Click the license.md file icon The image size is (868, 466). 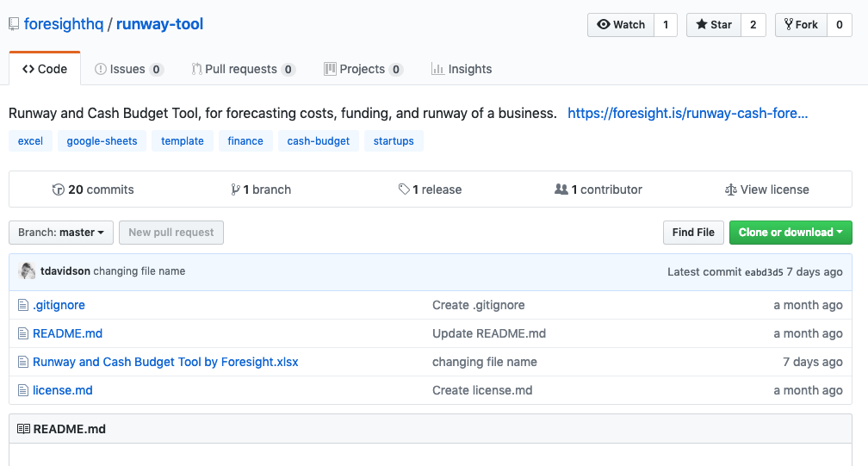tap(23, 390)
